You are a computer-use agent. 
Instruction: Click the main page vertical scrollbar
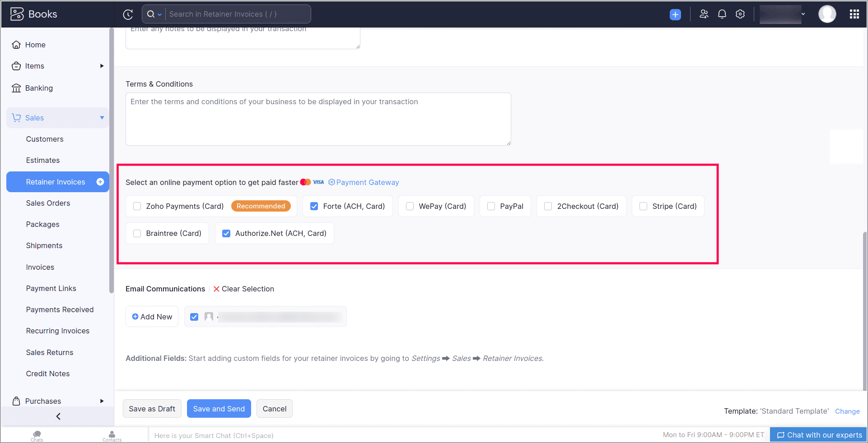[864, 311]
